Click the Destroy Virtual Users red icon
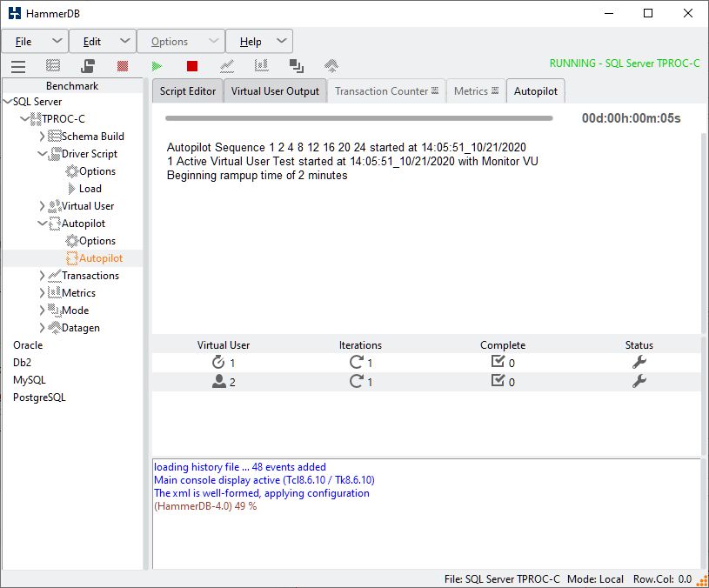709x588 pixels. 123,66
